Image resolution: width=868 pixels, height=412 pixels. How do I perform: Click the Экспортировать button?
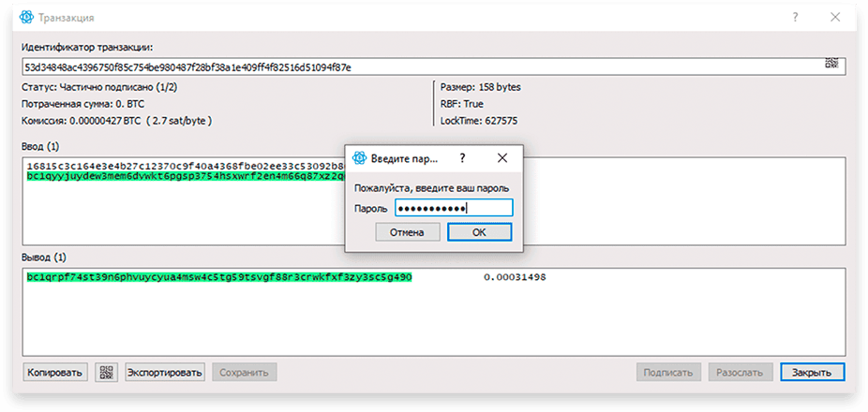pos(165,372)
